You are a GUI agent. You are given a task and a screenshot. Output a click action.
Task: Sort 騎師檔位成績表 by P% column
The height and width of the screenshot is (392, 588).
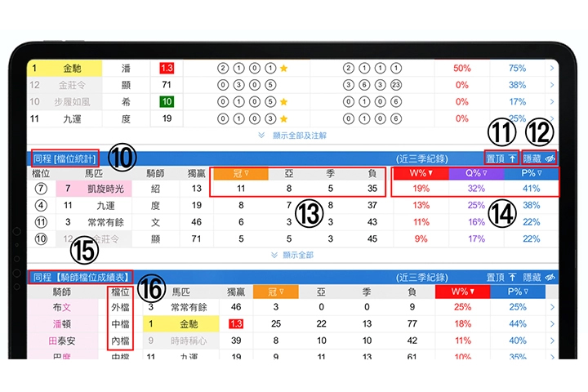(x=518, y=292)
